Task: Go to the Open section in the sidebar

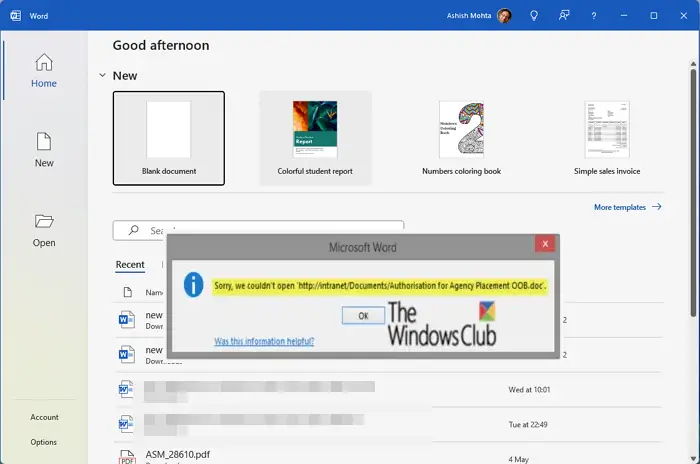Action: click(44, 230)
